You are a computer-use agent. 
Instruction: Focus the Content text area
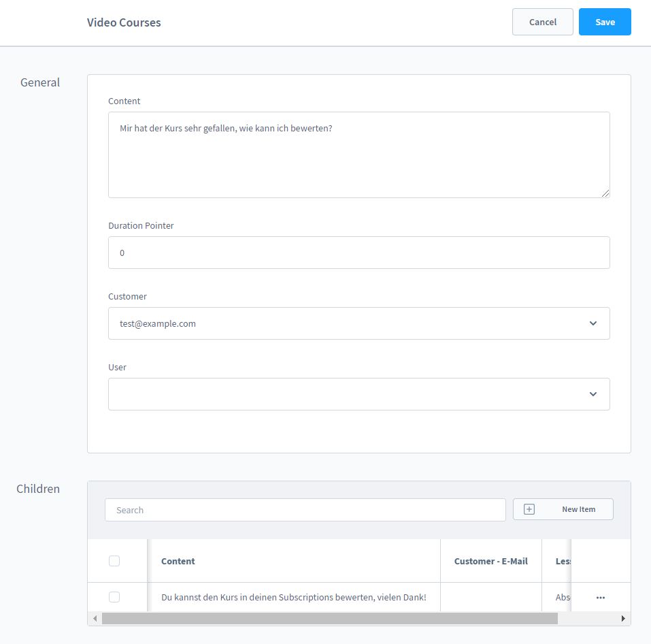click(x=358, y=155)
